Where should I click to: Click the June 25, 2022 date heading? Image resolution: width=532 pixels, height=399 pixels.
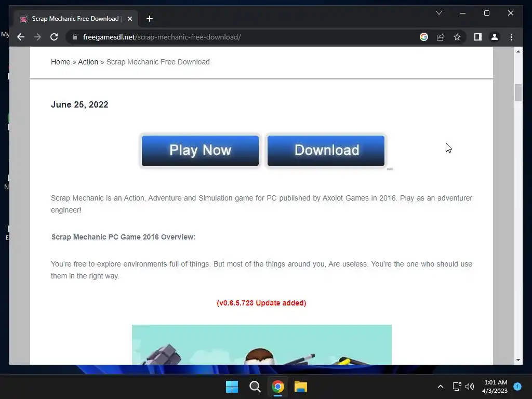point(79,104)
